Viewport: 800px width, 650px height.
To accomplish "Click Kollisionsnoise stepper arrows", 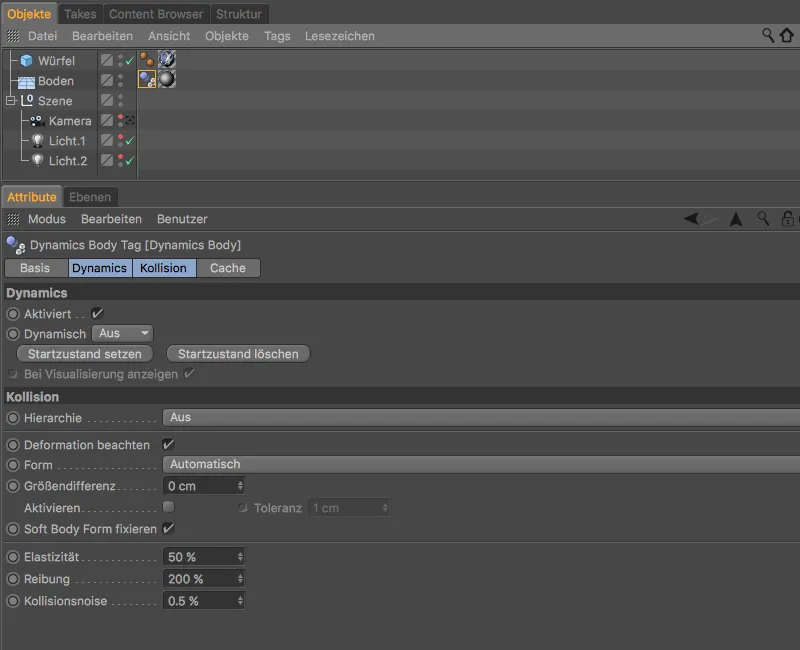I will click(x=240, y=601).
